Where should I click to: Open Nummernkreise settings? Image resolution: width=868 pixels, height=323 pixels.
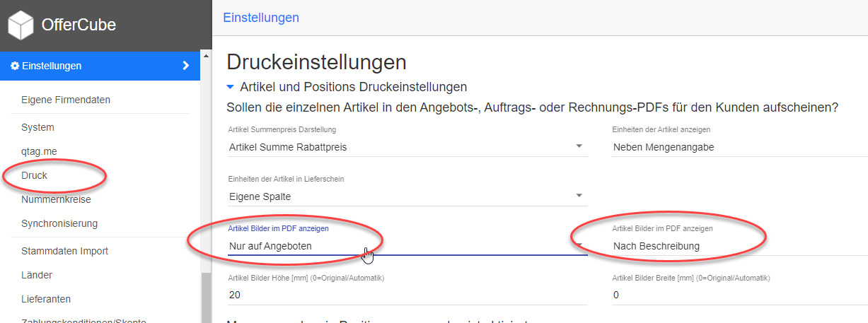point(56,199)
